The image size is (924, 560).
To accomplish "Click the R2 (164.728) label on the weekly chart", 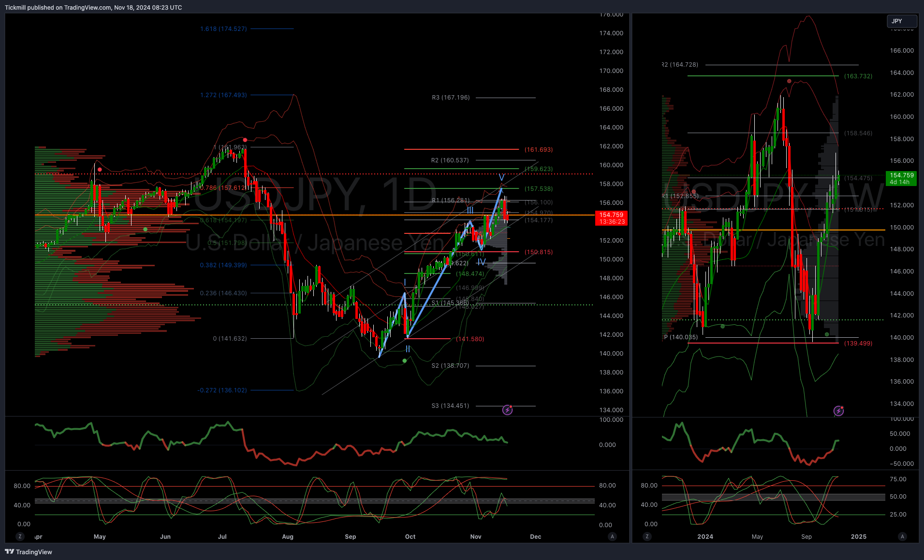I will point(680,65).
